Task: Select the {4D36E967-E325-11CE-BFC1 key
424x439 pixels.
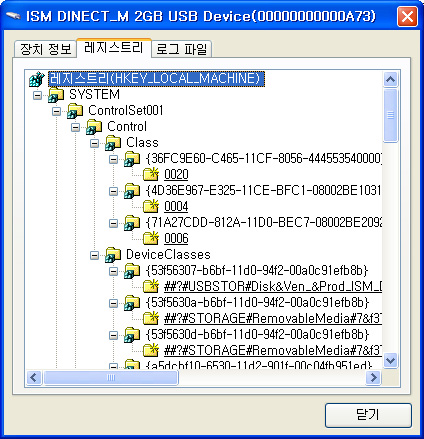Action: (x=263, y=191)
